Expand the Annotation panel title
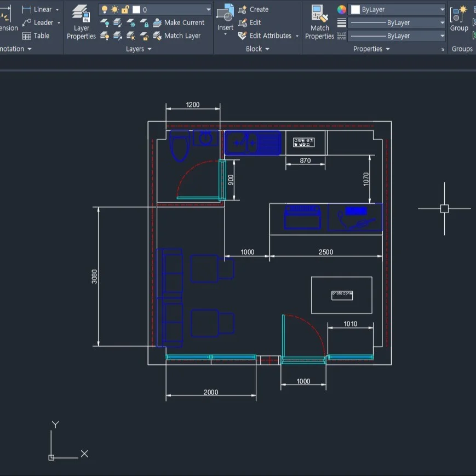Screen dimensions: 476x476 16,49
